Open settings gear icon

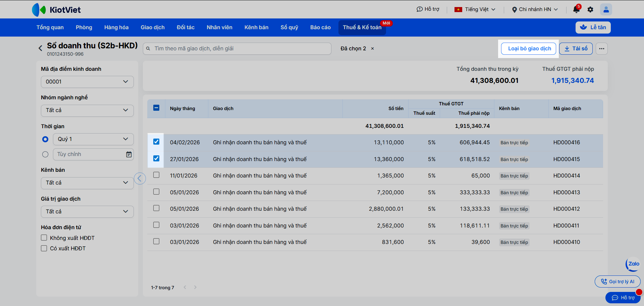[590, 9]
